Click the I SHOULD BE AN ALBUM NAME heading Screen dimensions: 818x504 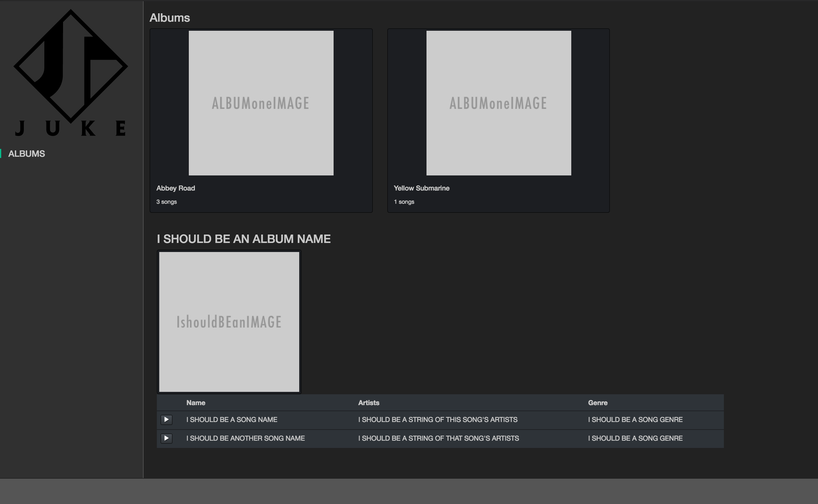(243, 239)
